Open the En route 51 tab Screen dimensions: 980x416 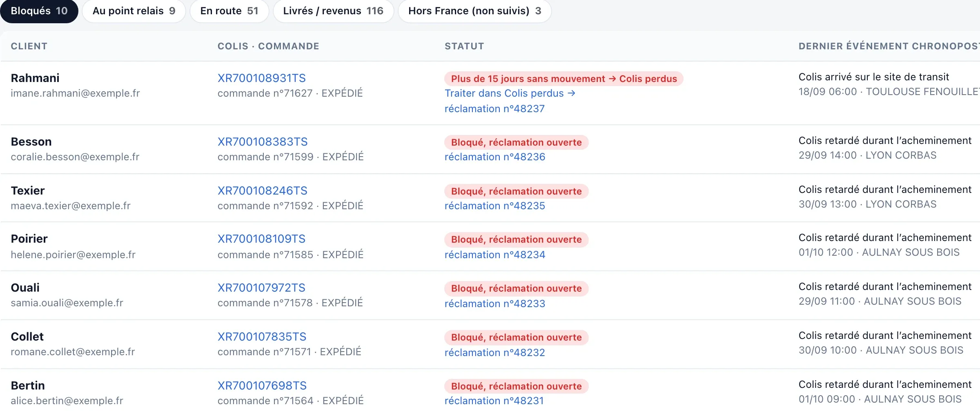[229, 11]
